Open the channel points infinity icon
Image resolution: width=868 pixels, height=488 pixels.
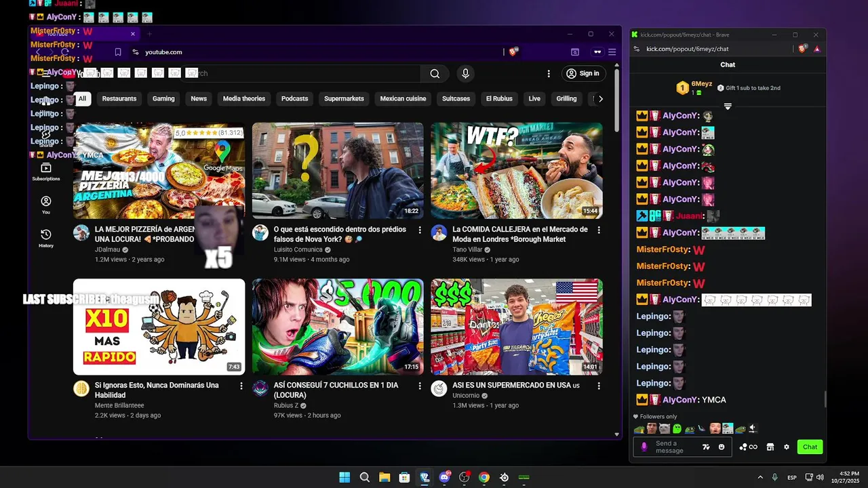coord(749,447)
